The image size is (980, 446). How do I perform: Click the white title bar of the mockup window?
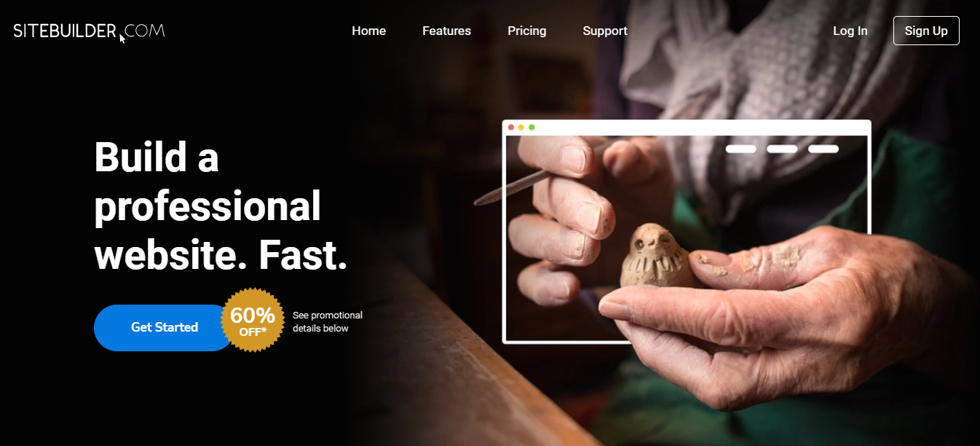click(x=687, y=128)
